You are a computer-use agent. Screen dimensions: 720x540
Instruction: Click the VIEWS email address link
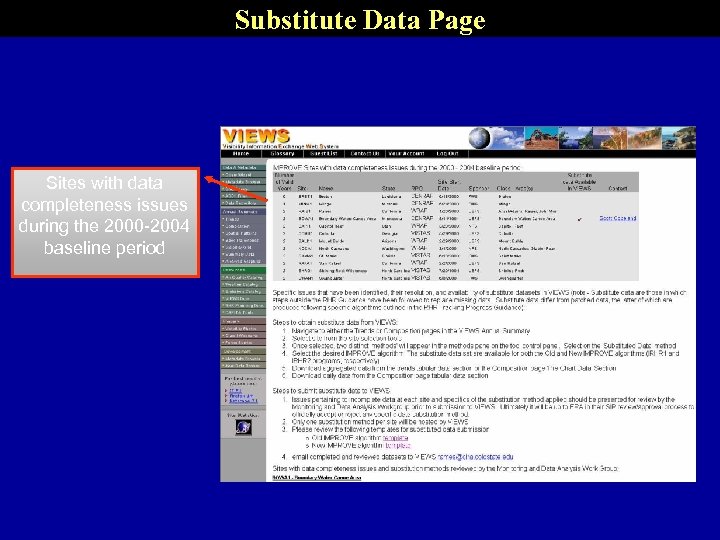point(475,457)
